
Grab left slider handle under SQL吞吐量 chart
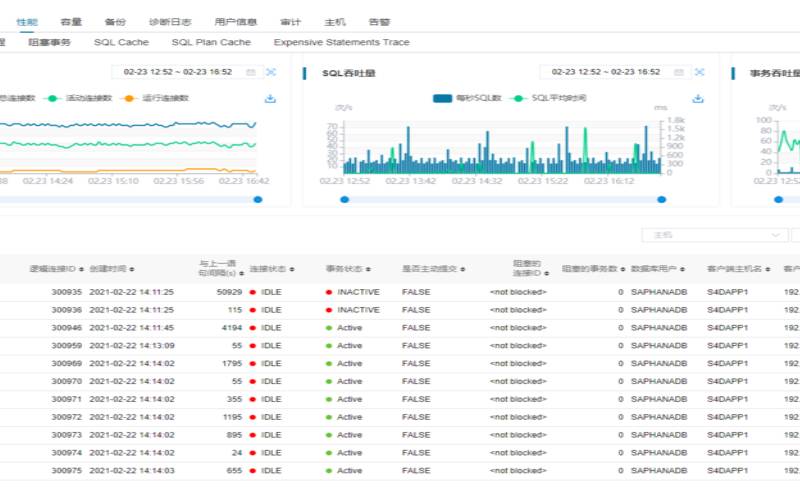[x=345, y=199]
